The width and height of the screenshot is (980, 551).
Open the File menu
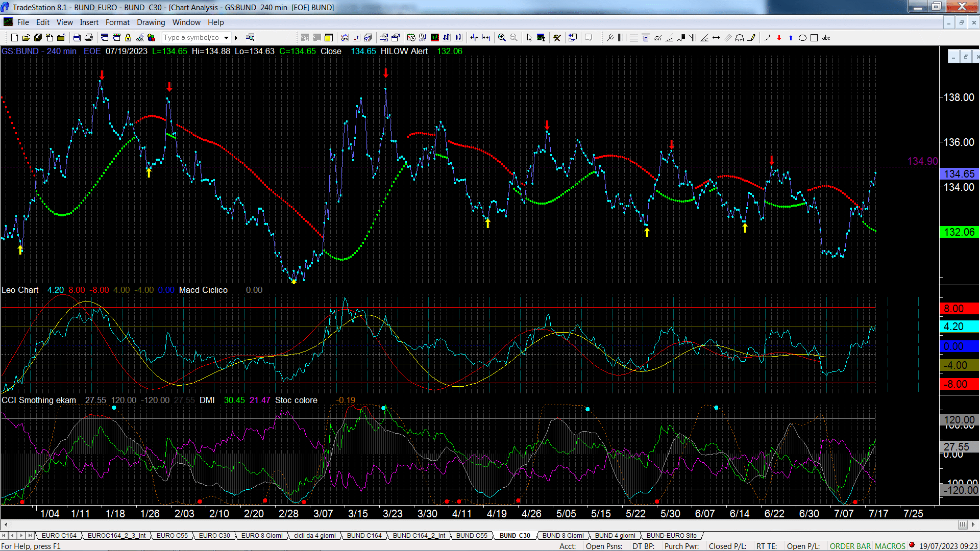23,22
